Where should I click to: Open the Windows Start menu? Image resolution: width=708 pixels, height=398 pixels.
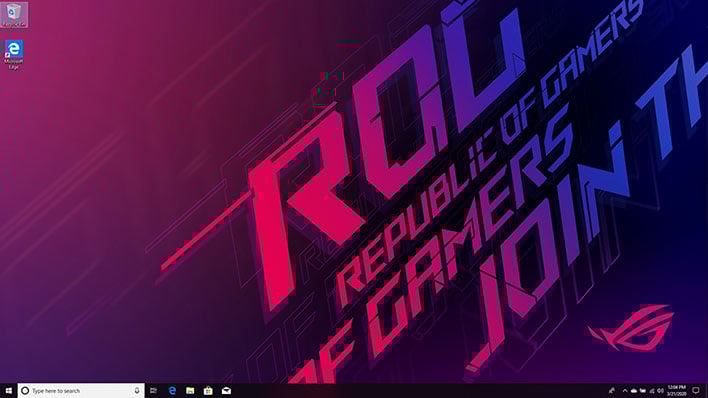click(x=9, y=391)
